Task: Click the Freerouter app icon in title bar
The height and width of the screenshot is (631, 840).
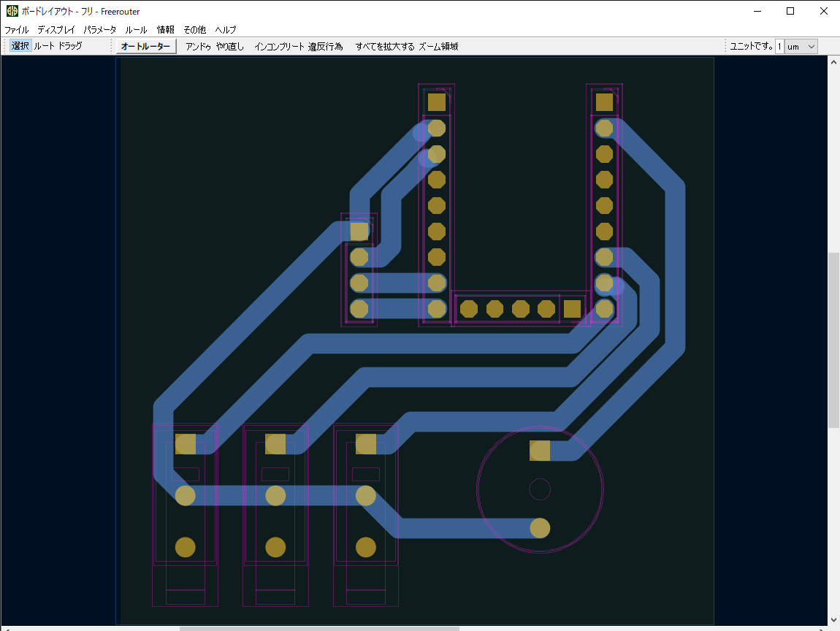Action: click(12, 11)
